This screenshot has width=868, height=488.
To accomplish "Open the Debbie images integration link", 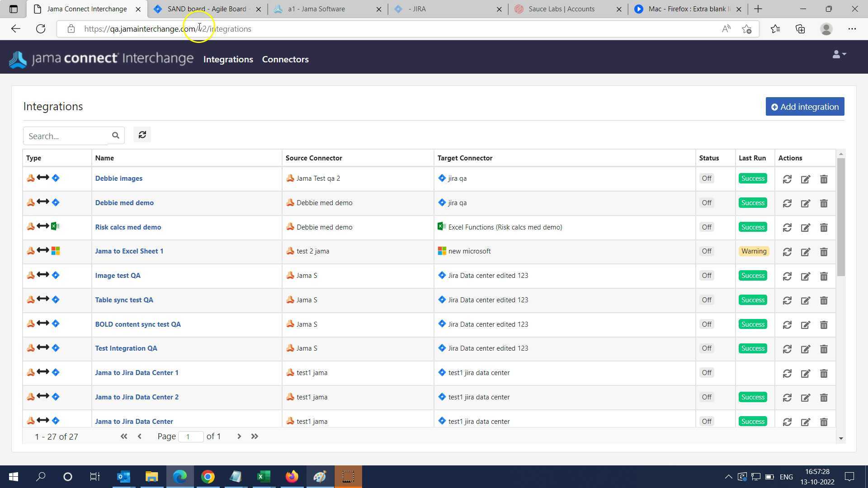I will click(x=119, y=178).
